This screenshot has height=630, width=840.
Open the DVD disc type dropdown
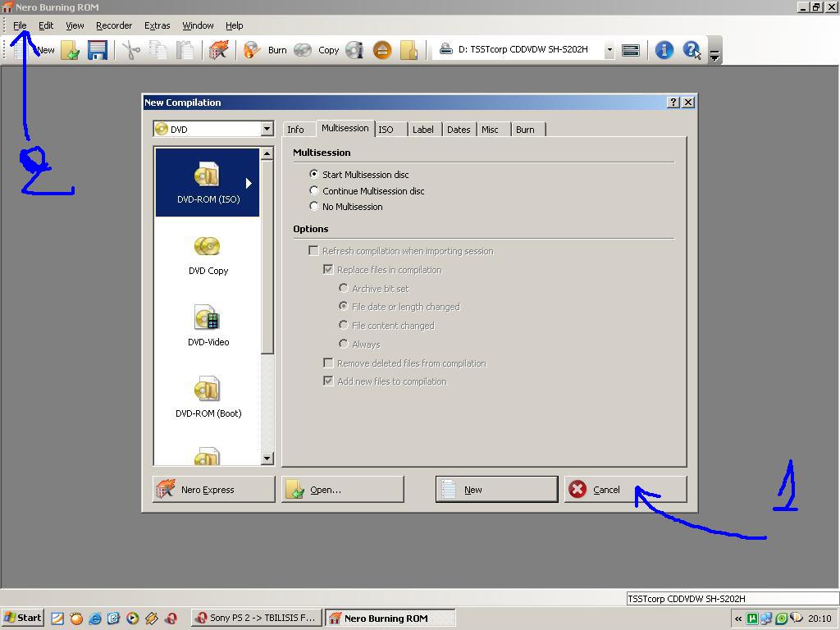tap(267, 129)
